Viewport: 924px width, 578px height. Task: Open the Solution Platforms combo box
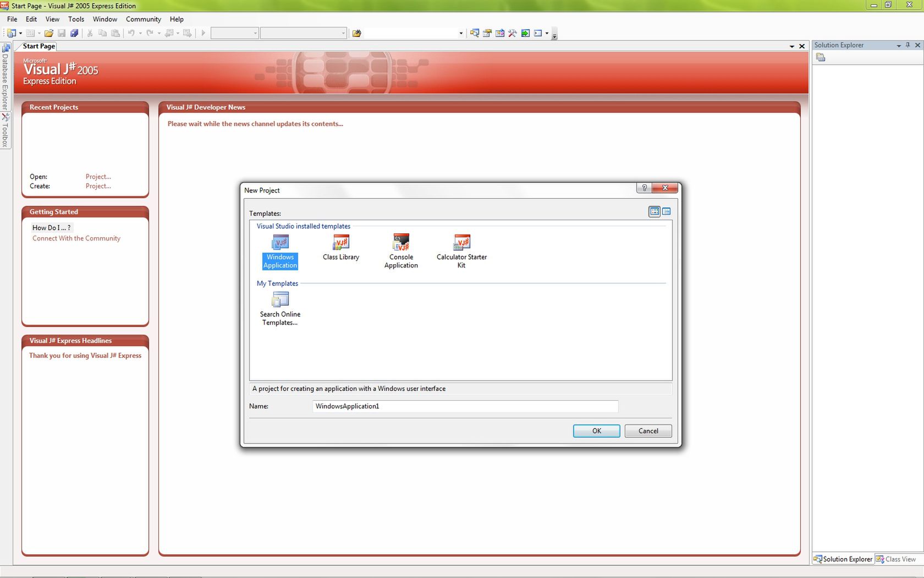304,33
